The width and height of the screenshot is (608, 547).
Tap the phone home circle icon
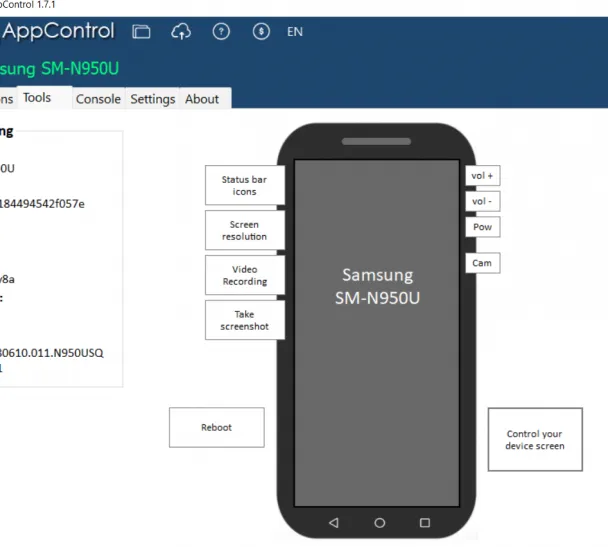pos(380,523)
